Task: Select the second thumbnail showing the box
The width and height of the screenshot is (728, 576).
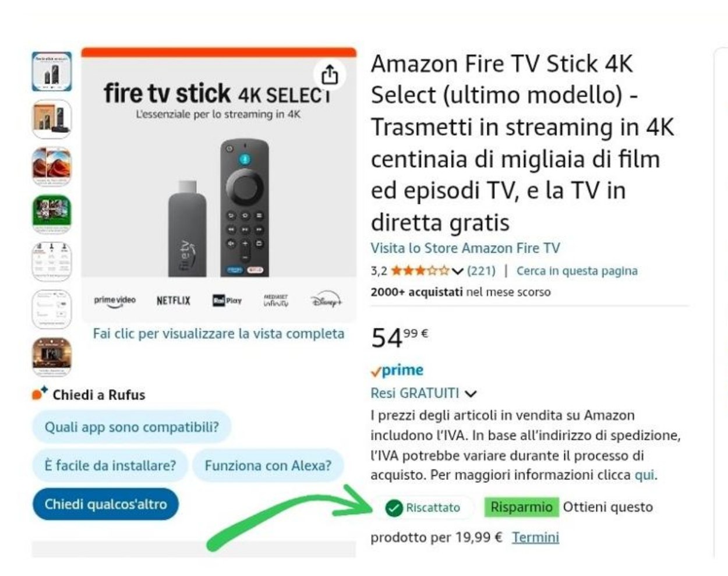Action: [x=51, y=119]
